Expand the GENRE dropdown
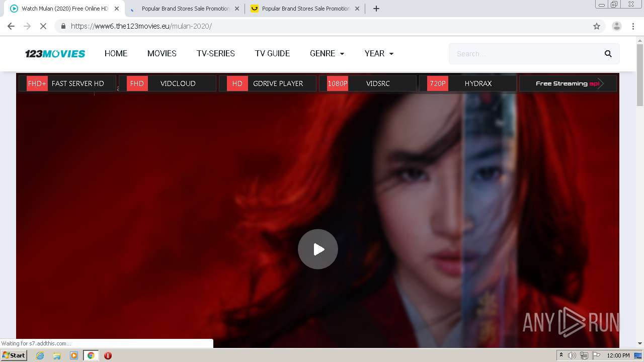 point(327,53)
